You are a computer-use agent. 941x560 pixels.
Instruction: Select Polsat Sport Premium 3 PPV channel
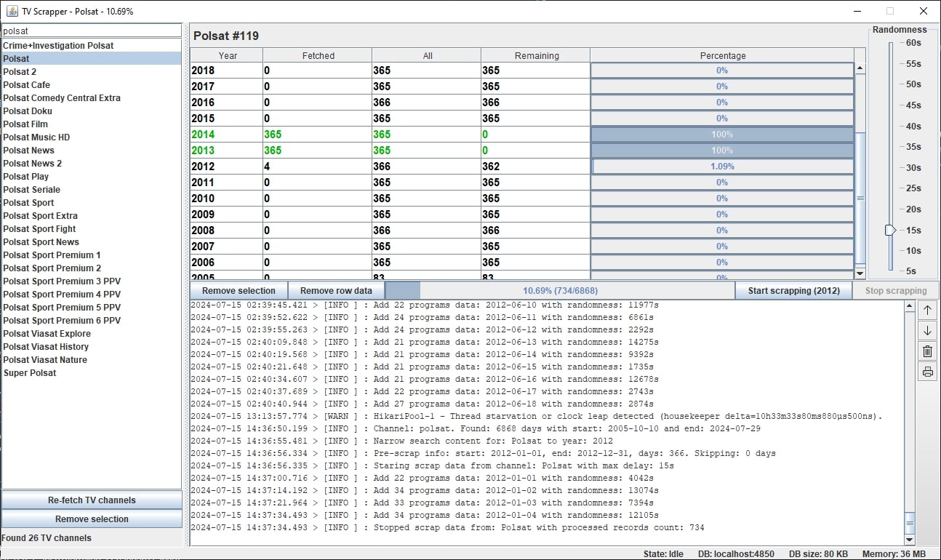coord(92,281)
